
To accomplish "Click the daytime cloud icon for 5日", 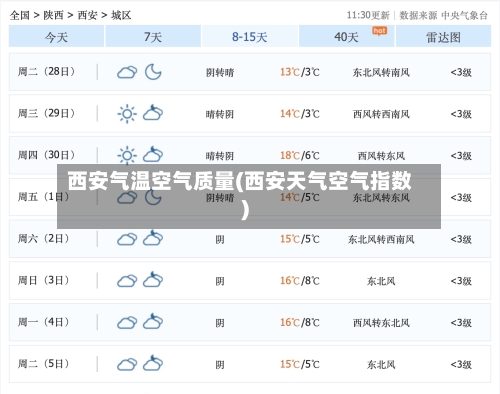I will click(127, 364).
